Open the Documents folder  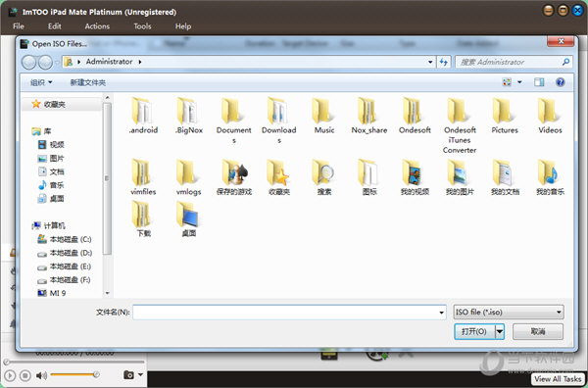tap(233, 120)
